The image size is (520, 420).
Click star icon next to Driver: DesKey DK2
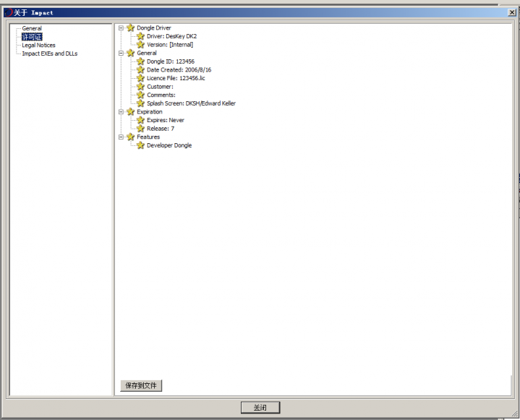(x=140, y=36)
